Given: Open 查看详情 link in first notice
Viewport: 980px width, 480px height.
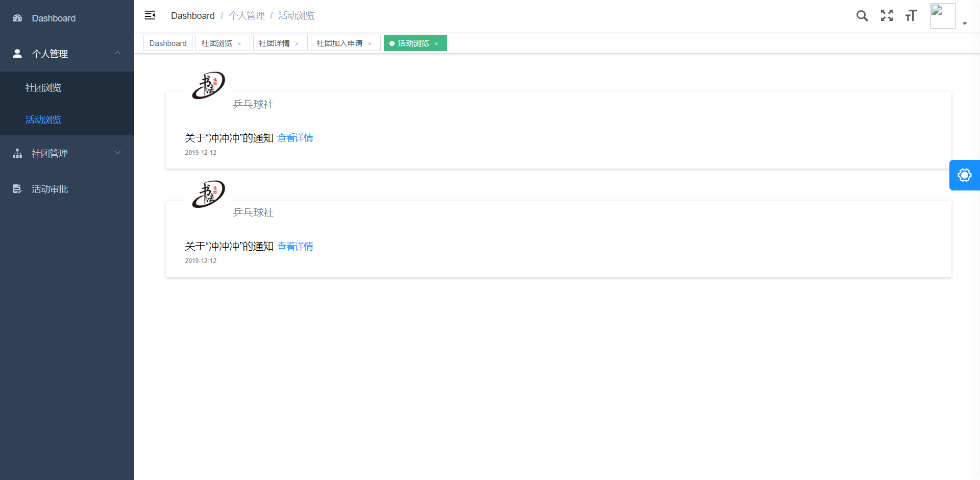Looking at the screenshot, I should [x=295, y=138].
